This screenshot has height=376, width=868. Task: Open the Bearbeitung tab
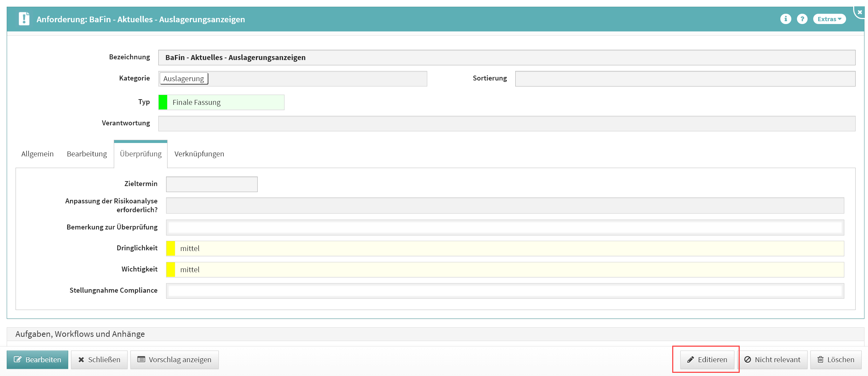87,154
